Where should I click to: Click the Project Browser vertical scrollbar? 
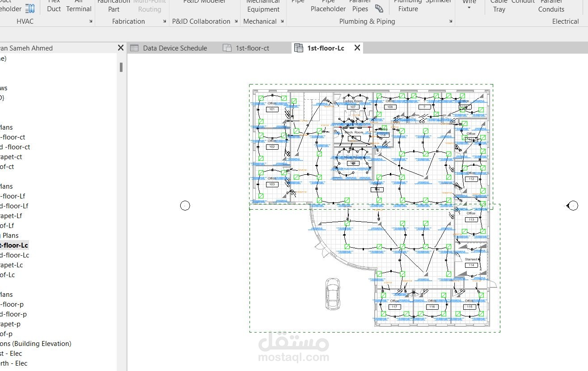(x=121, y=67)
